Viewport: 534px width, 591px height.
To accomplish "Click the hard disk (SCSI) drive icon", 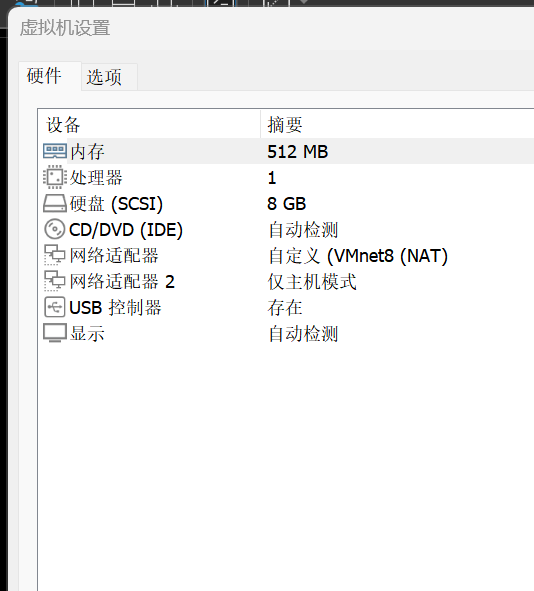I will pos(55,204).
